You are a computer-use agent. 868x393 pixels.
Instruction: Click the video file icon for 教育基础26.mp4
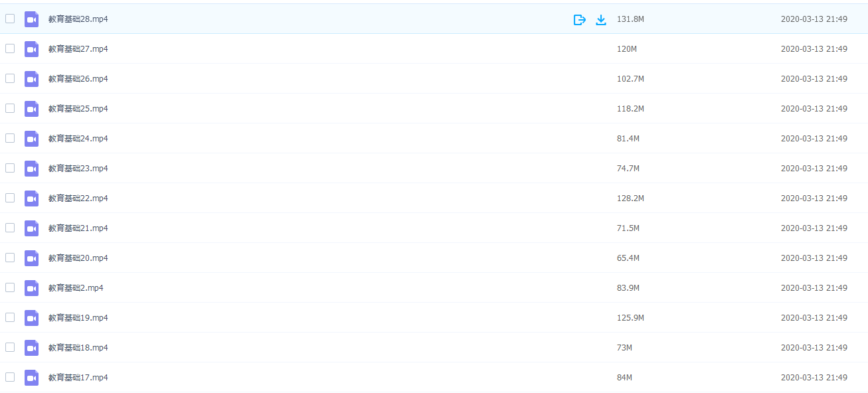pyautogui.click(x=31, y=79)
